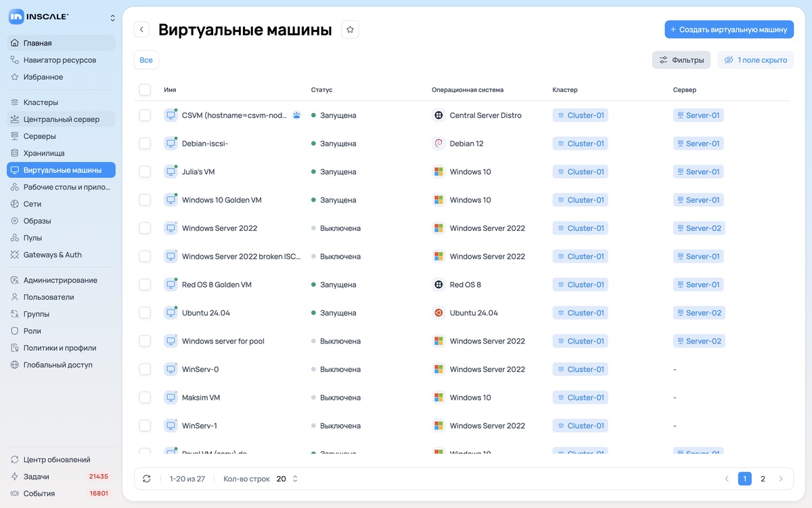This screenshot has width=812, height=508.
Task: Sort by the Статус column header
Action: coord(321,89)
